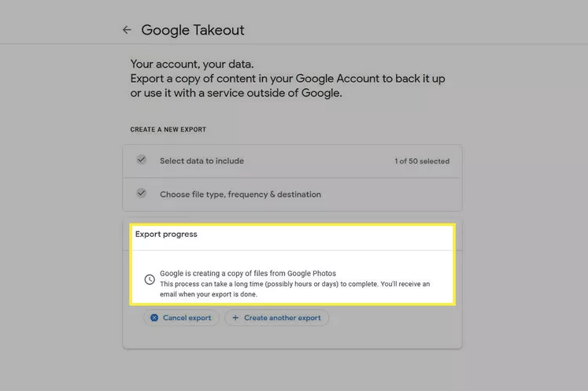
Task: Click the X icon on Cancel export
Action: [x=154, y=318]
